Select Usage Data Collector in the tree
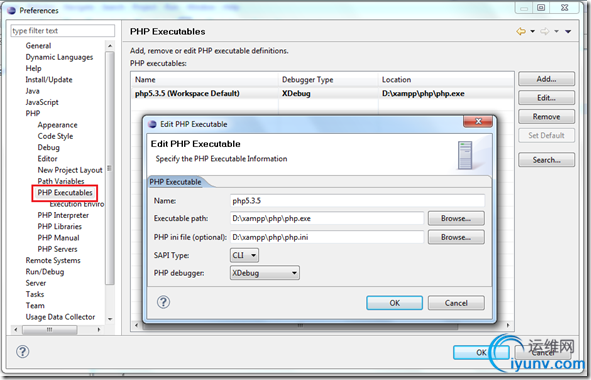This screenshot has width=591, height=380. [60, 317]
